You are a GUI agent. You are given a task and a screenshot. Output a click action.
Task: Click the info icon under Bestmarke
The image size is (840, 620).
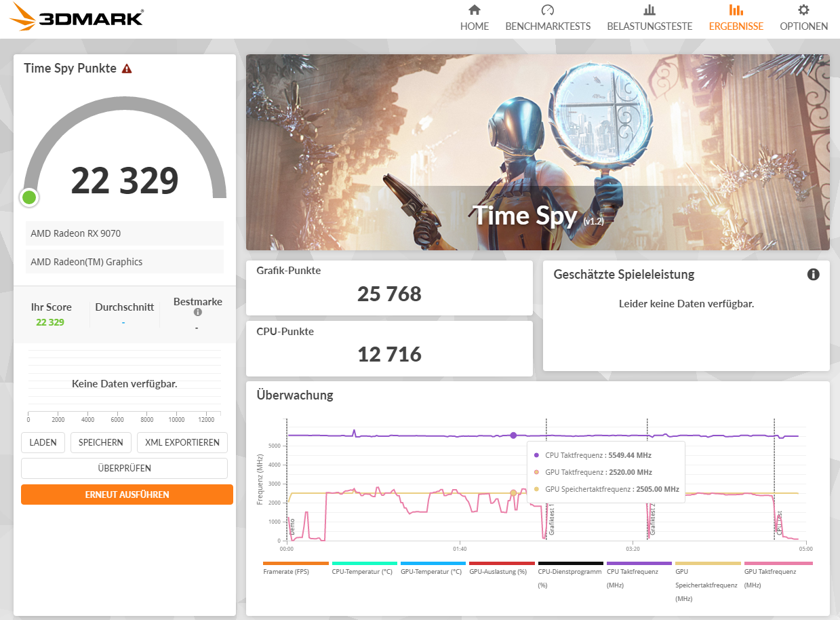[198, 313]
